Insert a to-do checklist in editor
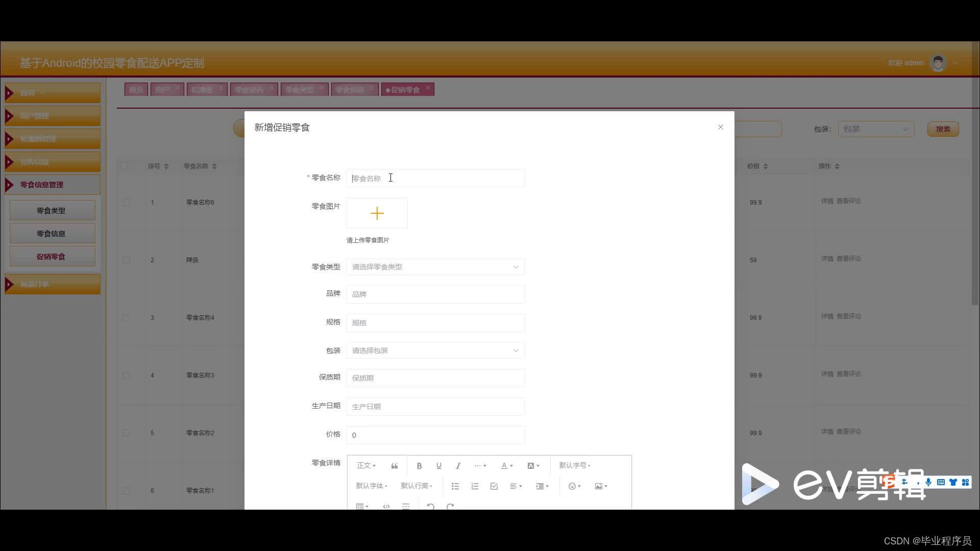The height and width of the screenshot is (551, 980). point(494,486)
